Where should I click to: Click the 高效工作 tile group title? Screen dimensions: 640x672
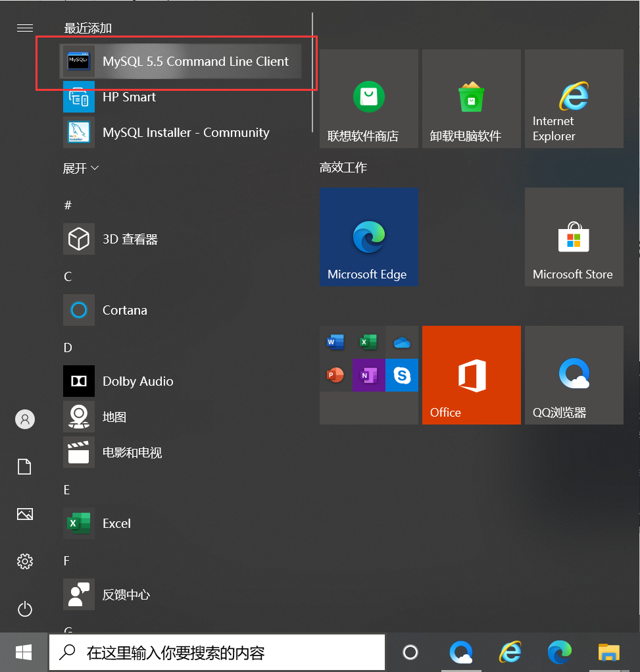tap(343, 167)
